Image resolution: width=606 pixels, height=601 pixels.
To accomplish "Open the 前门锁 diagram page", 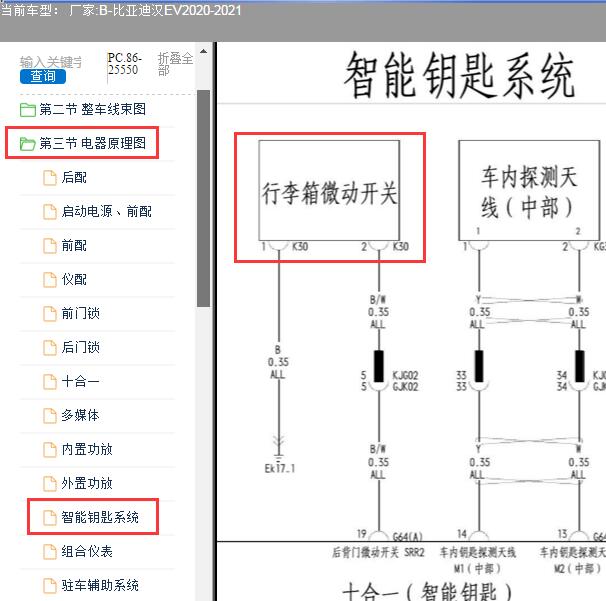I will click(x=80, y=313).
